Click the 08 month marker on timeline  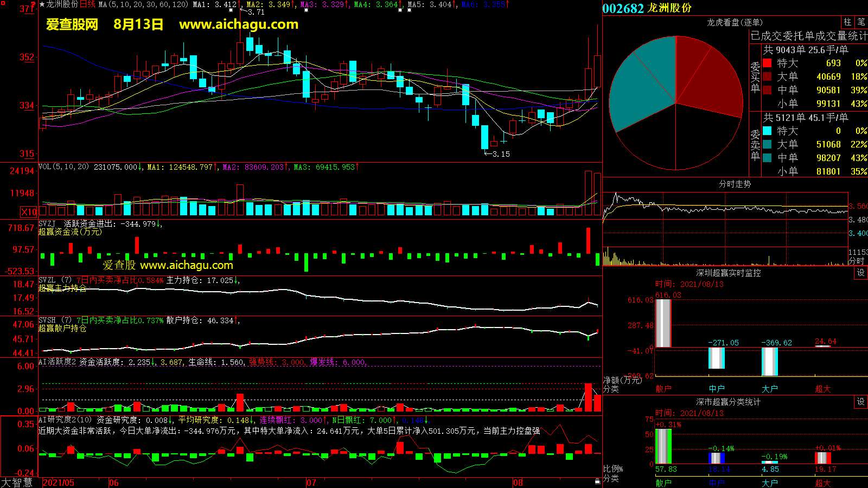(518, 483)
